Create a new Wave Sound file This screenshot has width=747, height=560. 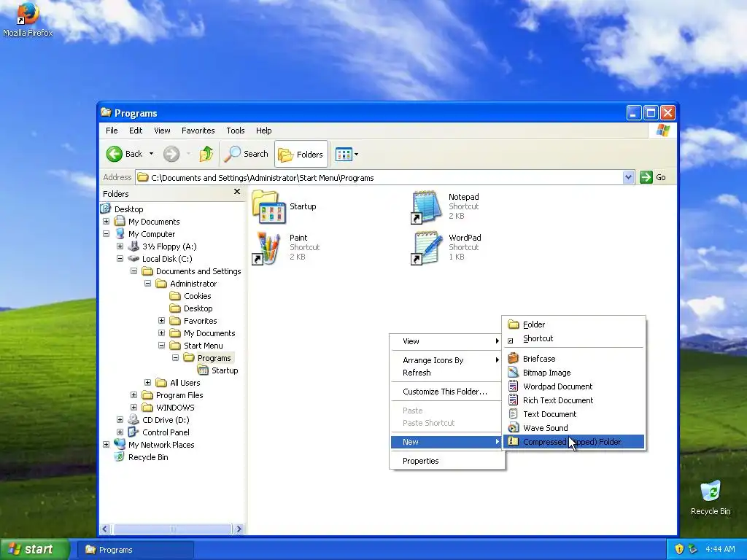(x=573, y=427)
